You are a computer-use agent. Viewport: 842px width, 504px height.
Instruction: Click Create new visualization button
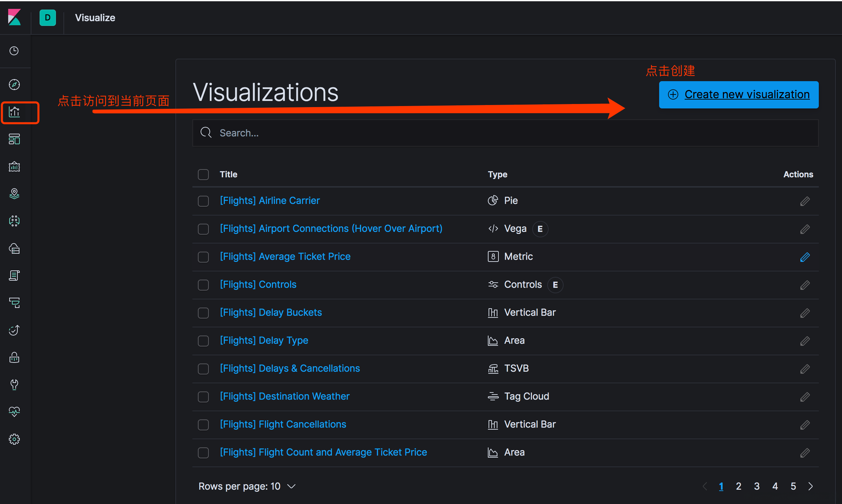point(739,94)
